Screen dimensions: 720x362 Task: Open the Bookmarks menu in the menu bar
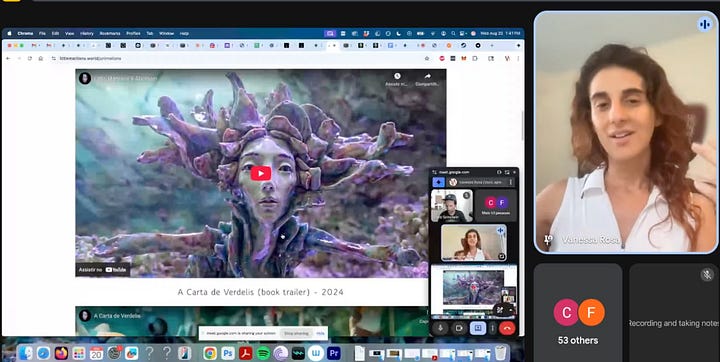pyautogui.click(x=110, y=34)
